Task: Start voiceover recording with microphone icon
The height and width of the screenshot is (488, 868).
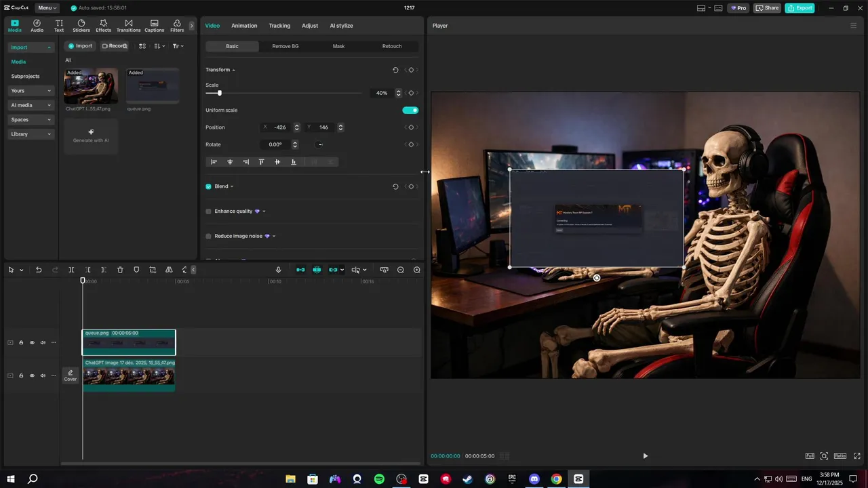Action: (x=278, y=270)
